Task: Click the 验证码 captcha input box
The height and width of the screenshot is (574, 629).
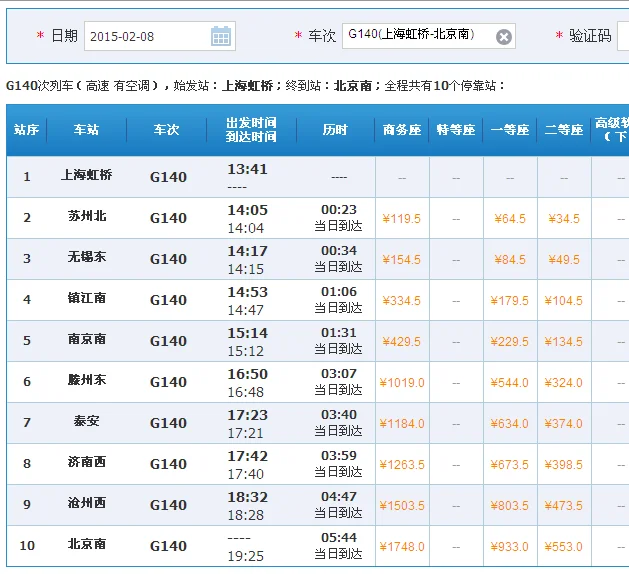Action: (623, 36)
